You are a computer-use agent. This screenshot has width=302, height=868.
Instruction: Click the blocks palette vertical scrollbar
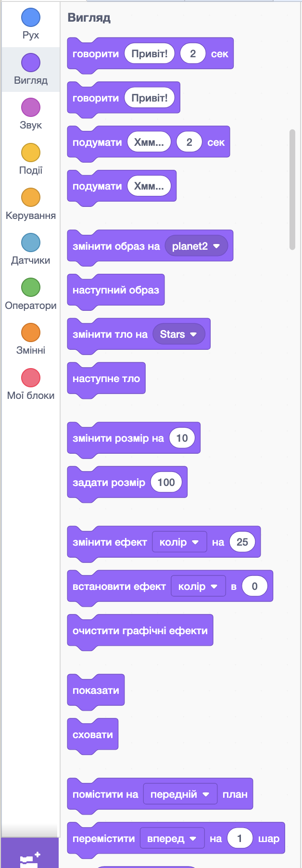point(292,190)
